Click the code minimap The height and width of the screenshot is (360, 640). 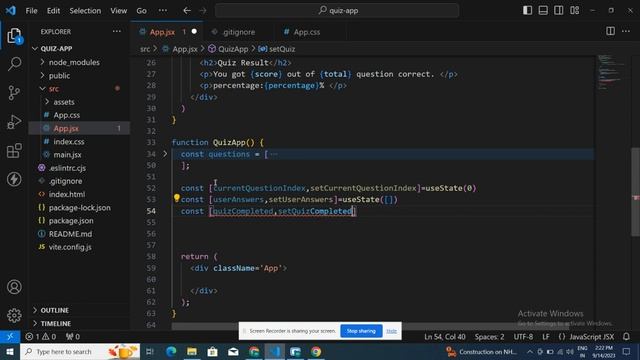[611, 72]
